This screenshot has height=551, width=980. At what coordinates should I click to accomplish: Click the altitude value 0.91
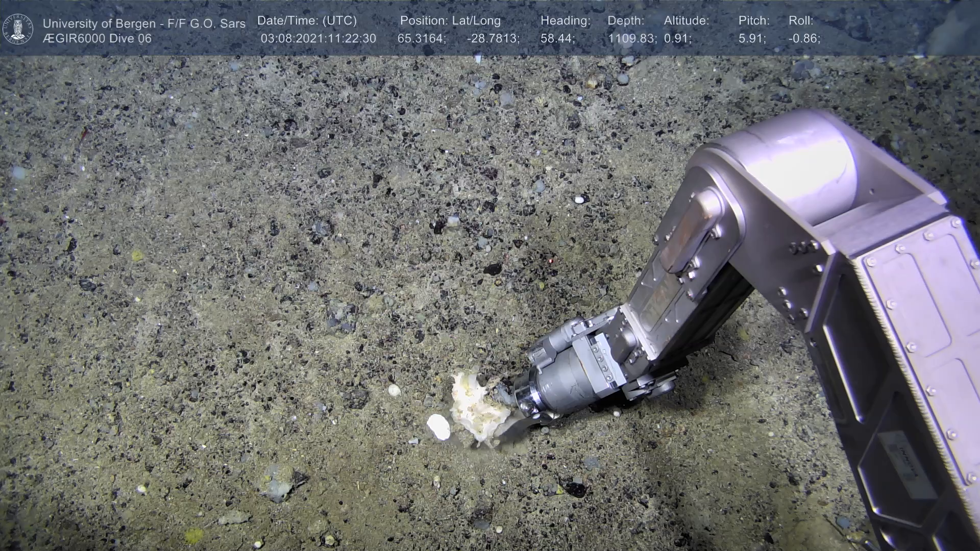pos(677,39)
